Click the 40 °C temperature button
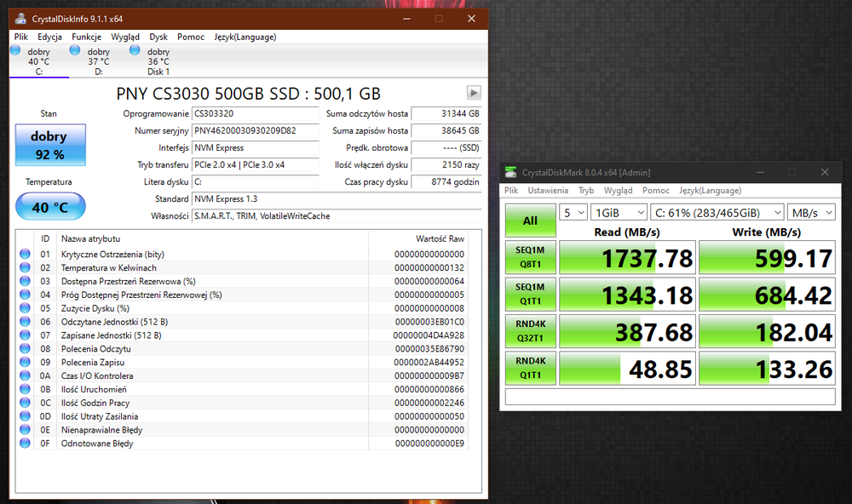This screenshot has height=504, width=852. (50, 206)
